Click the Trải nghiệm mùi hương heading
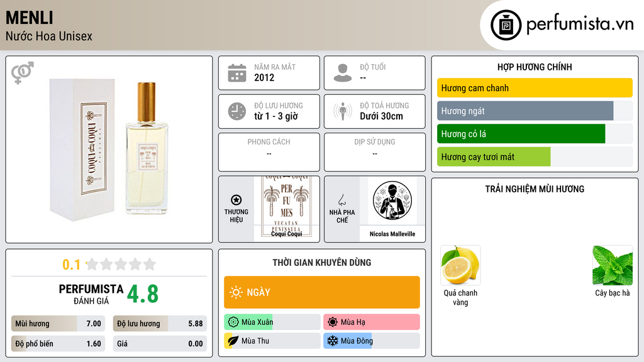Screen dimensions: 644x362 coord(535,189)
